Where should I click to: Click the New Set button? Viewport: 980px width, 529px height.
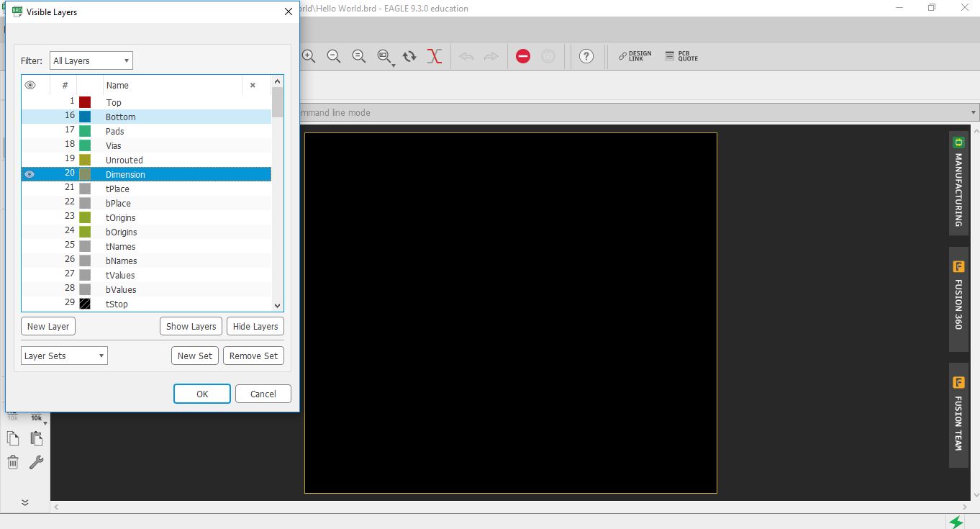(x=195, y=356)
